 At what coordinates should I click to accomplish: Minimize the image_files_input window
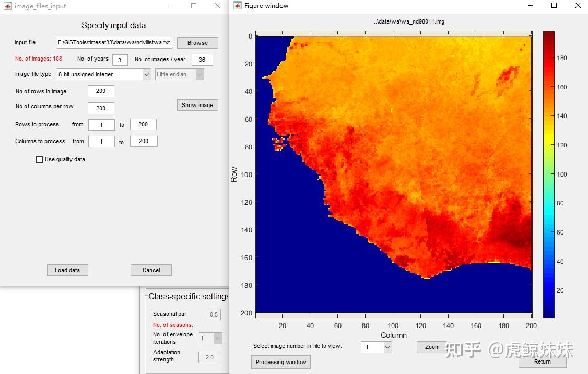point(170,6)
